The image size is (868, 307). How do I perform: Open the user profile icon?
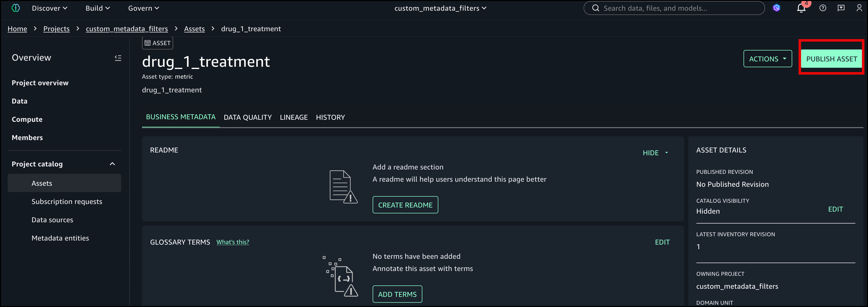[x=859, y=8]
